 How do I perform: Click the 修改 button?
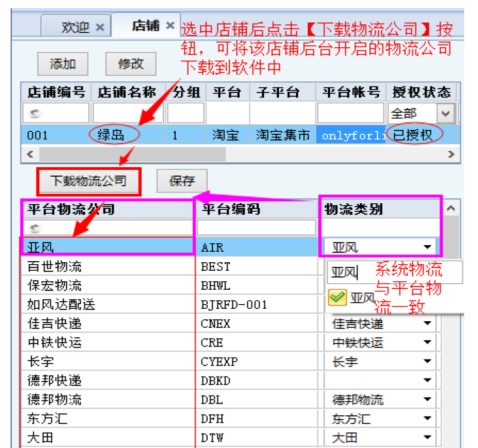click(x=131, y=64)
